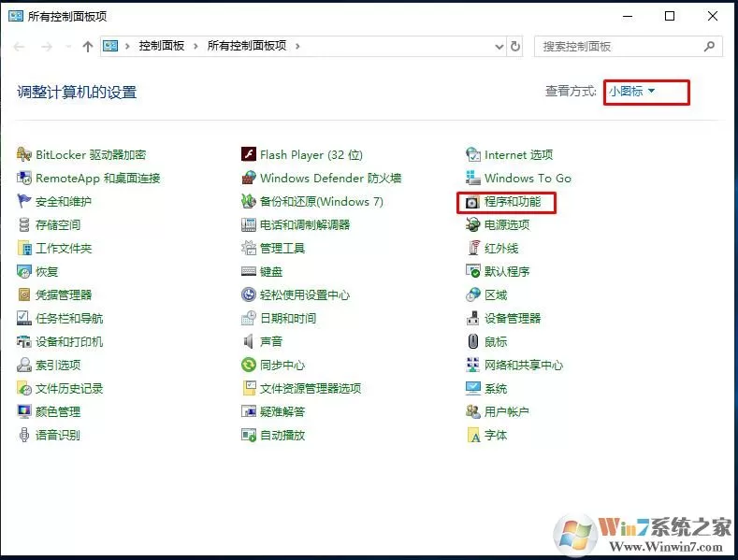Image resolution: width=738 pixels, height=560 pixels.
Task: Click the 键盘 keyboard icon
Action: tap(249, 271)
